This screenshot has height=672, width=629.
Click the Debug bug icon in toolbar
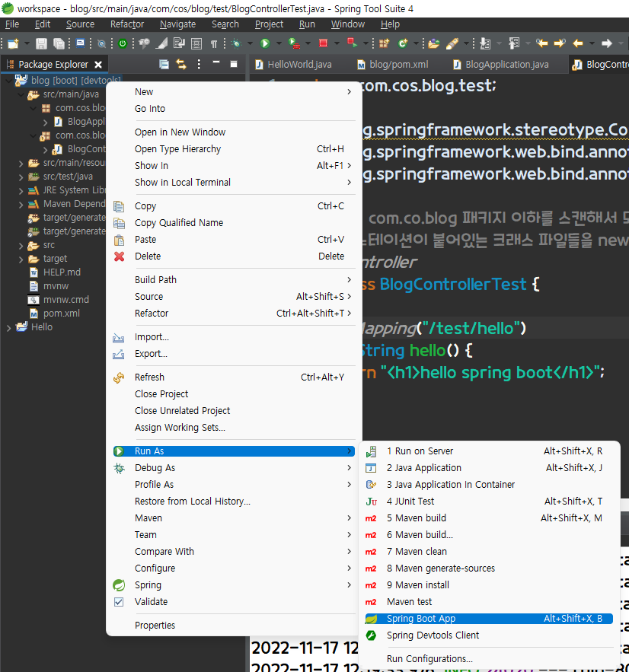(236, 43)
